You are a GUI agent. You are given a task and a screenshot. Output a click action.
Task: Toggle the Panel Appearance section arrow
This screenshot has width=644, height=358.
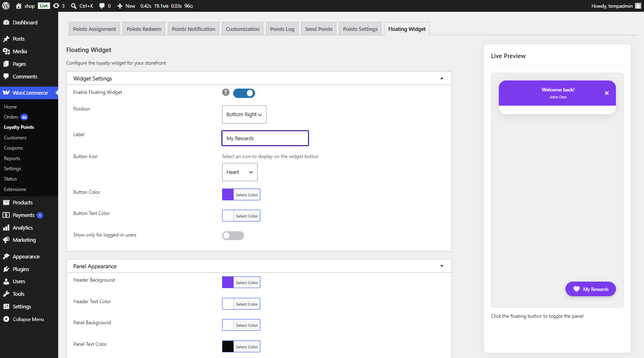442,266
